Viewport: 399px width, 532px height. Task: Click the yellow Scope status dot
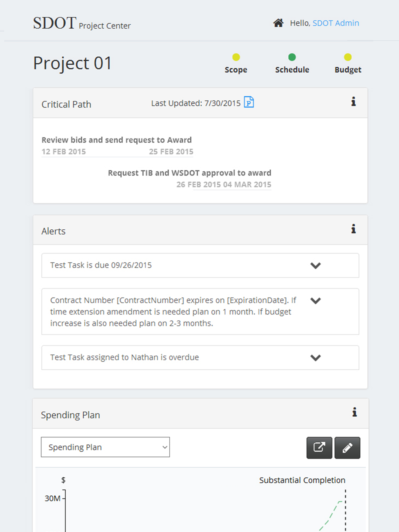pos(236,57)
